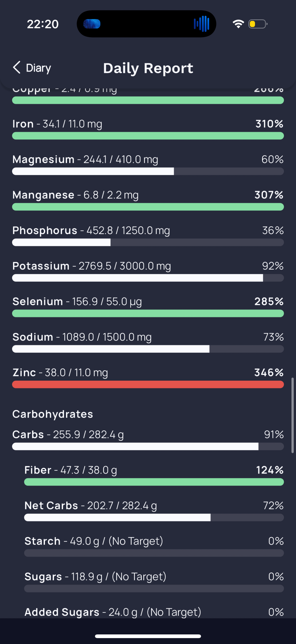Tap the Sodium progress bar
Screen dimensions: 296x644
click(x=148, y=349)
